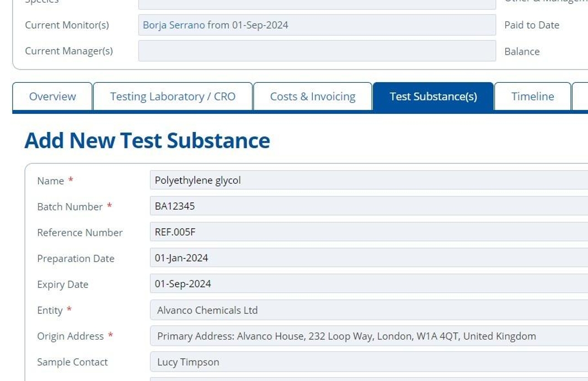
Task: Click the partially visible tab after Timeline
Action: coord(580,96)
